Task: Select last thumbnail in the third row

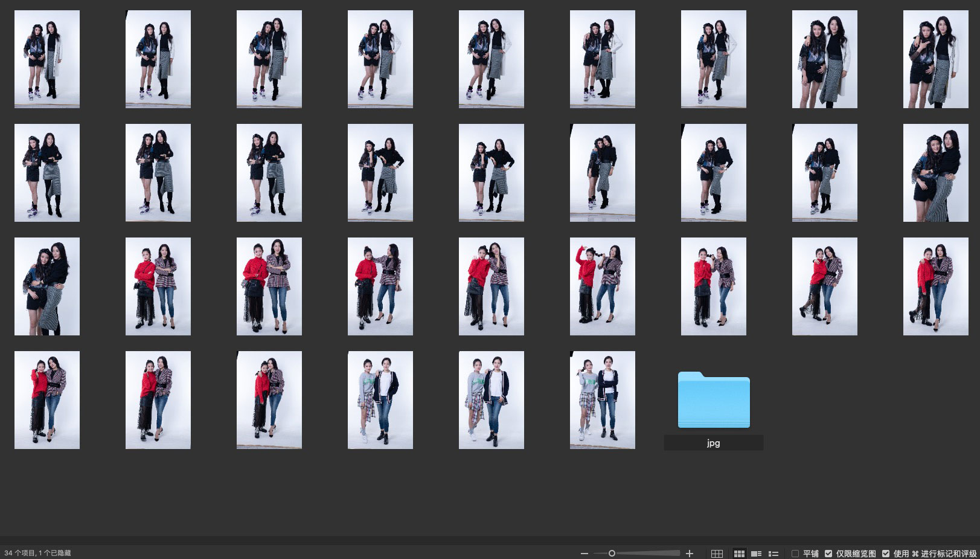Action: tap(935, 286)
